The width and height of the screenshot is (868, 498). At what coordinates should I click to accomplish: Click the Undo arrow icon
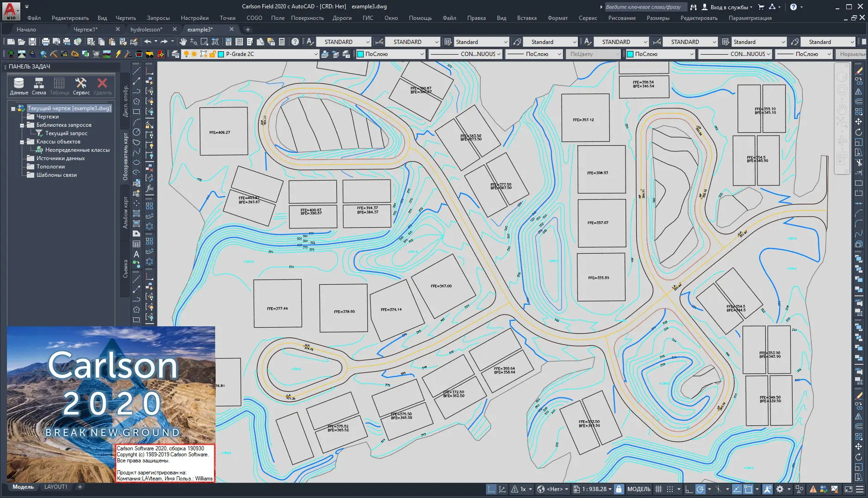point(148,42)
